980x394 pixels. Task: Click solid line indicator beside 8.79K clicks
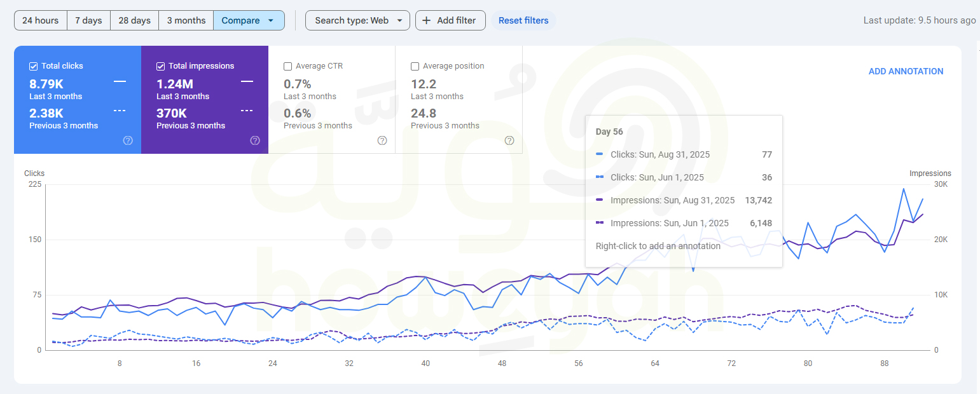click(120, 81)
